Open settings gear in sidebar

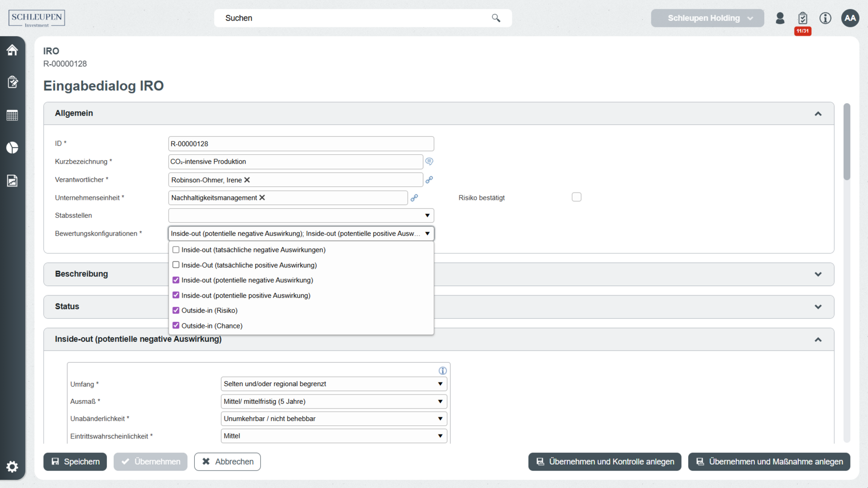tap(12, 467)
